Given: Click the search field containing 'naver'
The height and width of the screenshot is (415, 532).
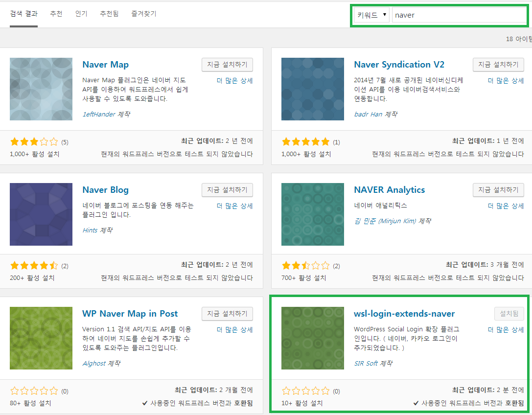Looking at the screenshot, I should click(459, 15).
